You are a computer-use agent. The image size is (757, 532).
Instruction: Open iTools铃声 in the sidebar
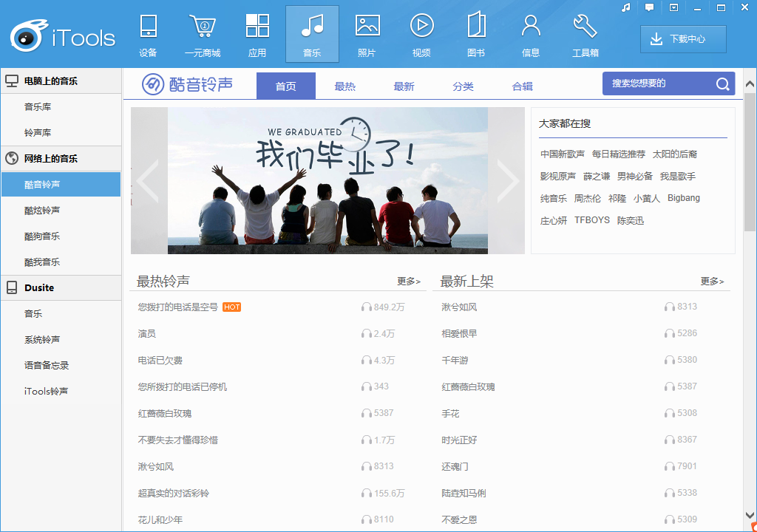pyautogui.click(x=61, y=391)
